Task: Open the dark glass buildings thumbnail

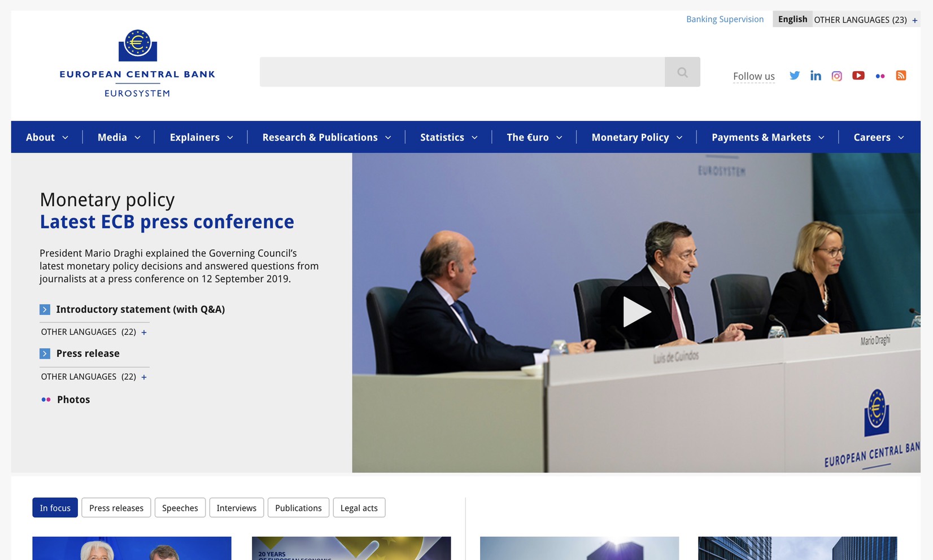Action: pyautogui.click(x=797, y=548)
